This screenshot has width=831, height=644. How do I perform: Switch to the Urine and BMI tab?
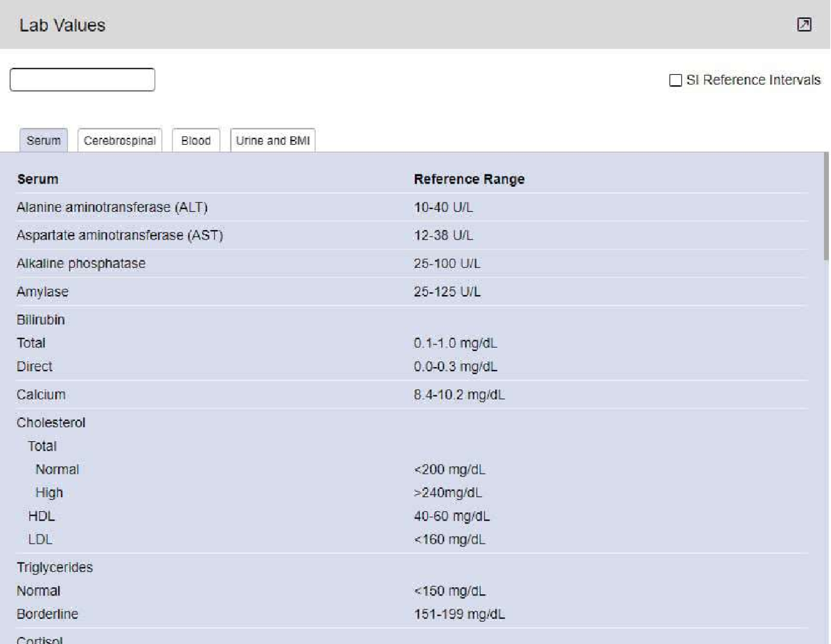273,141
